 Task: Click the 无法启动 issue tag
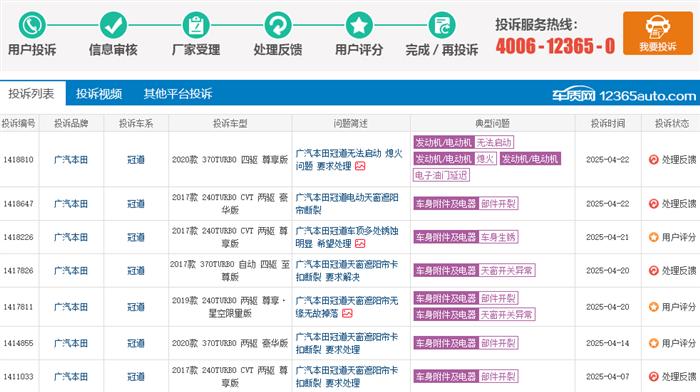(494, 142)
